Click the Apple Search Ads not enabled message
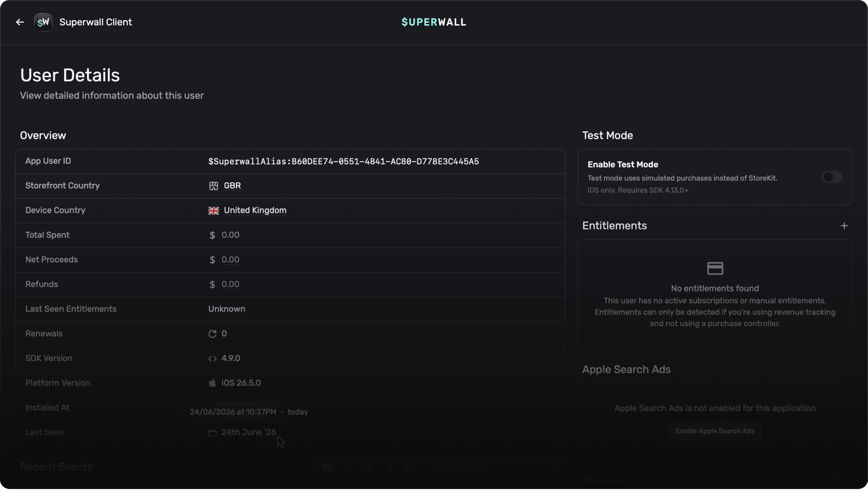The height and width of the screenshot is (499, 868). point(715,408)
